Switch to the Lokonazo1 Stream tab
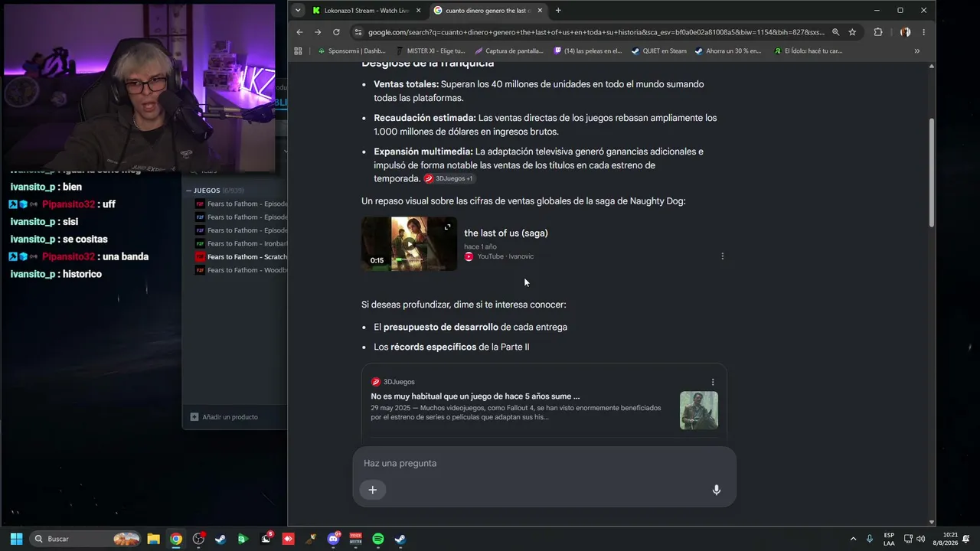 coord(365,11)
